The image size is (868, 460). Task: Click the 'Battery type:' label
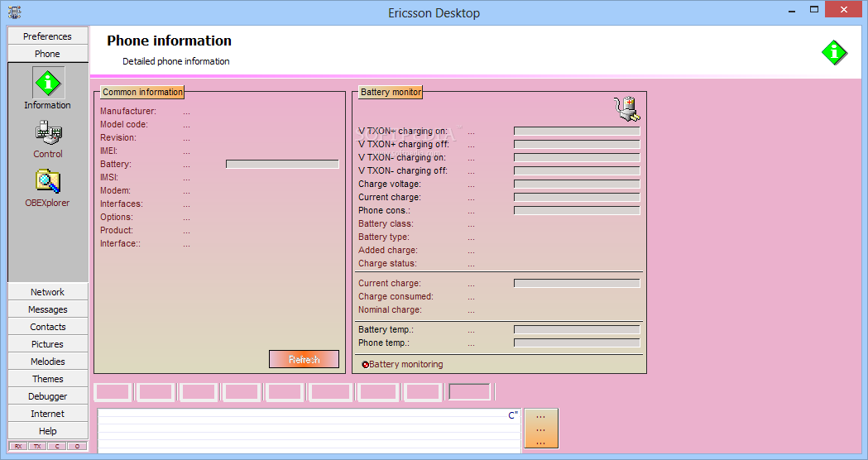pos(384,237)
